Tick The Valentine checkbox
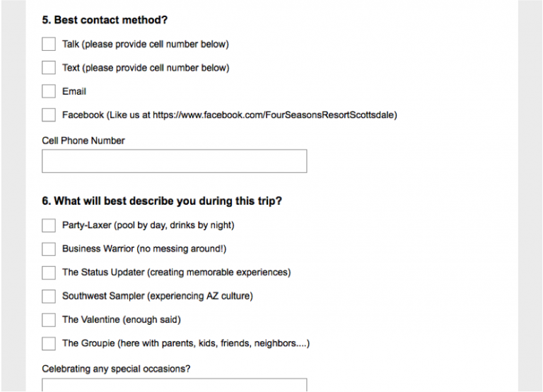 click(49, 320)
